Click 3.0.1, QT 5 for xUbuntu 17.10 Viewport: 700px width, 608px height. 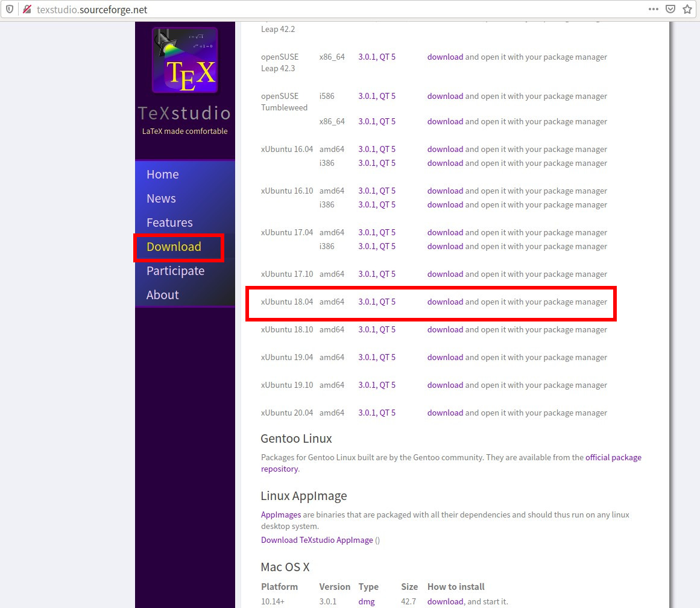pos(377,274)
